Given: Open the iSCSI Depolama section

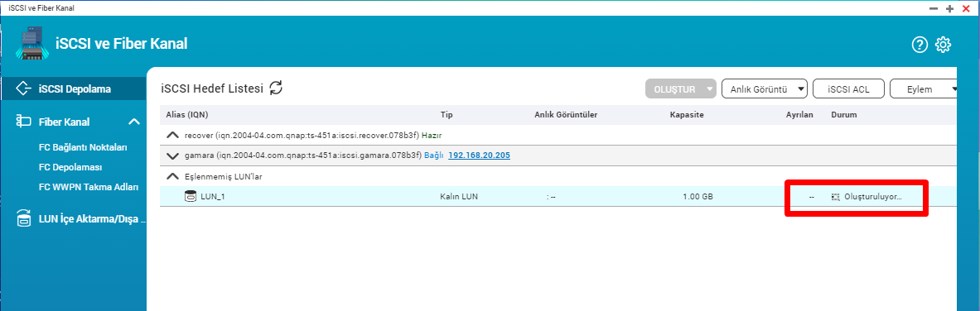Looking at the screenshot, I should click(x=73, y=89).
